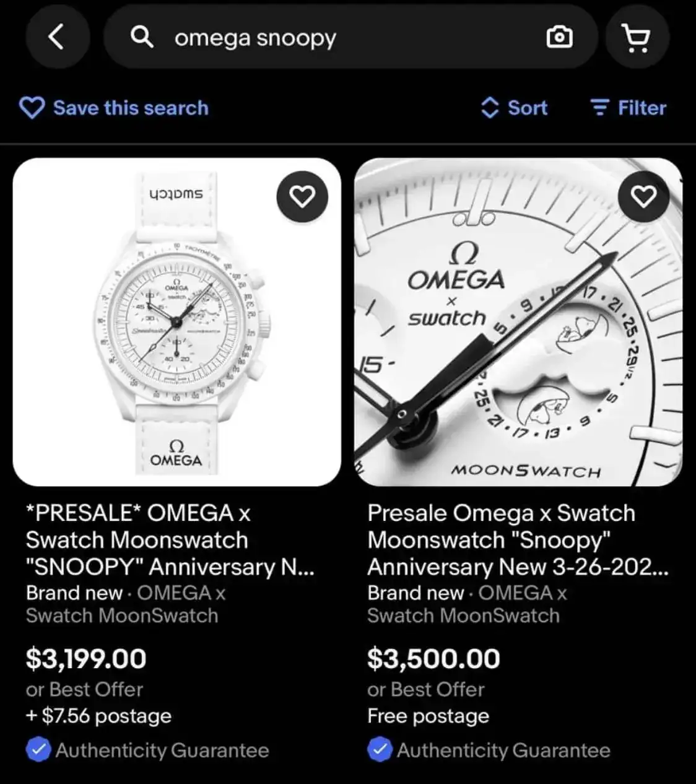The height and width of the screenshot is (784, 696).
Task: Open the Presale Omega x Swatch "Snoopy" title
Action: point(517,539)
